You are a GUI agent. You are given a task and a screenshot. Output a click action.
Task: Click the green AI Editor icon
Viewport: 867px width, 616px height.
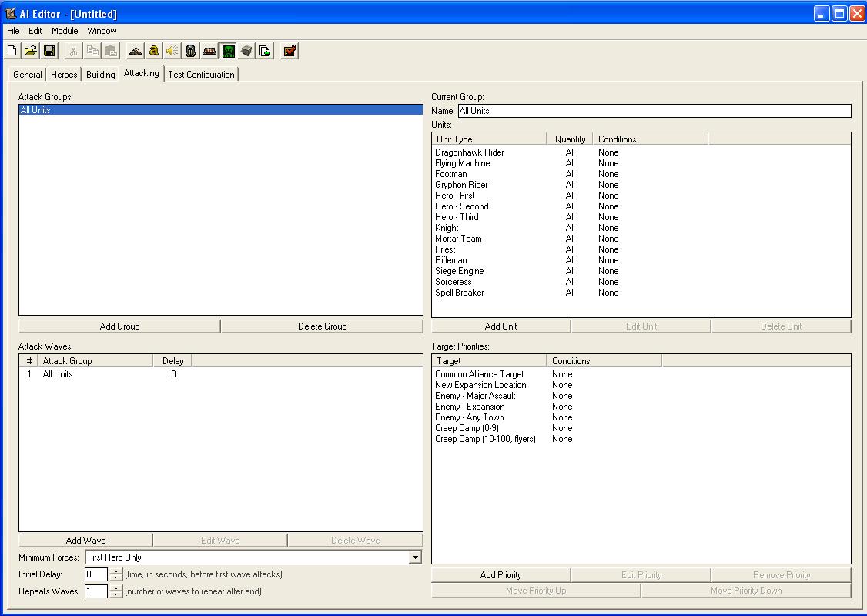(229, 51)
